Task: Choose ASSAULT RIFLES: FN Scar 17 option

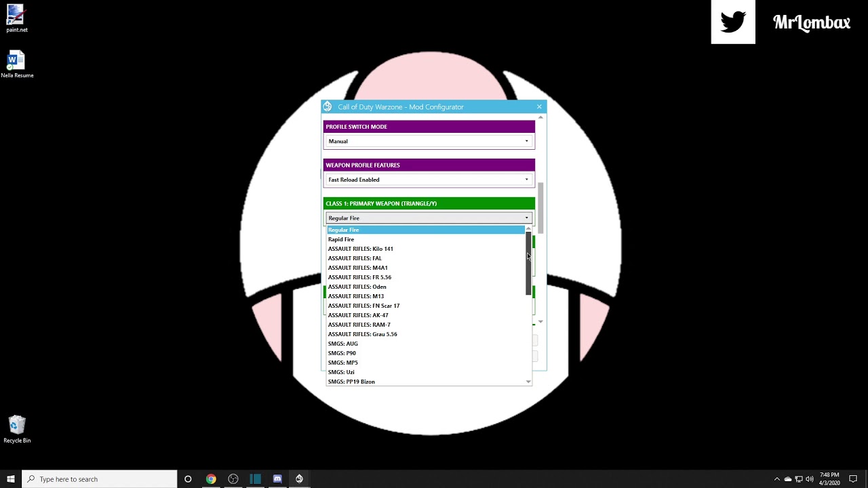Action: click(x=426, y=306)
